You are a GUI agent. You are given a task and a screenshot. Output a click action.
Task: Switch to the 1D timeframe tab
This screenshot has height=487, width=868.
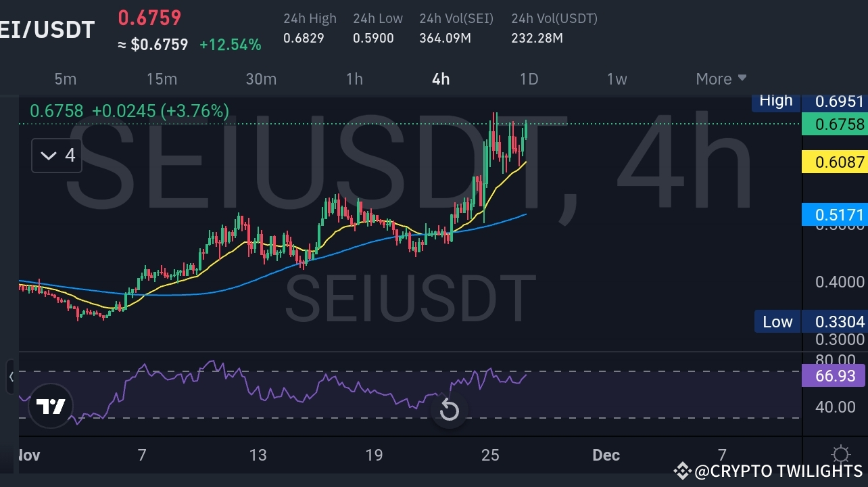pyautogui.click(x=529, y=79)
